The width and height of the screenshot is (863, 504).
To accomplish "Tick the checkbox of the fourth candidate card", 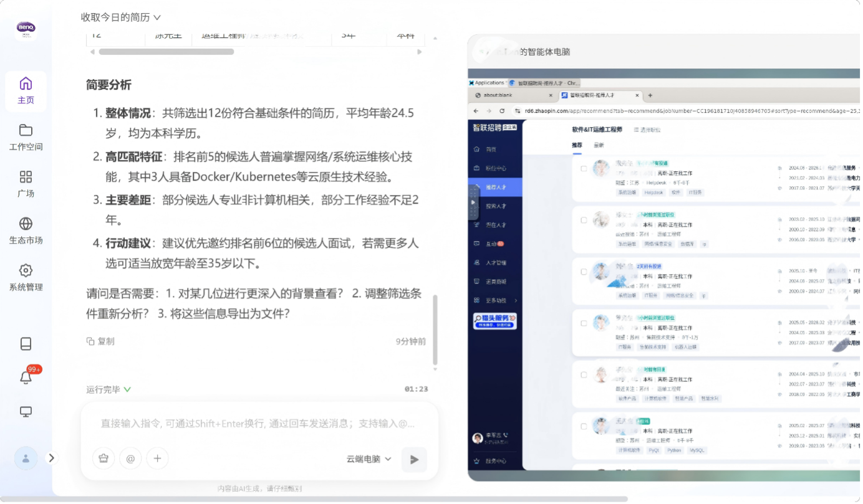I will click(x=584, y=323).
